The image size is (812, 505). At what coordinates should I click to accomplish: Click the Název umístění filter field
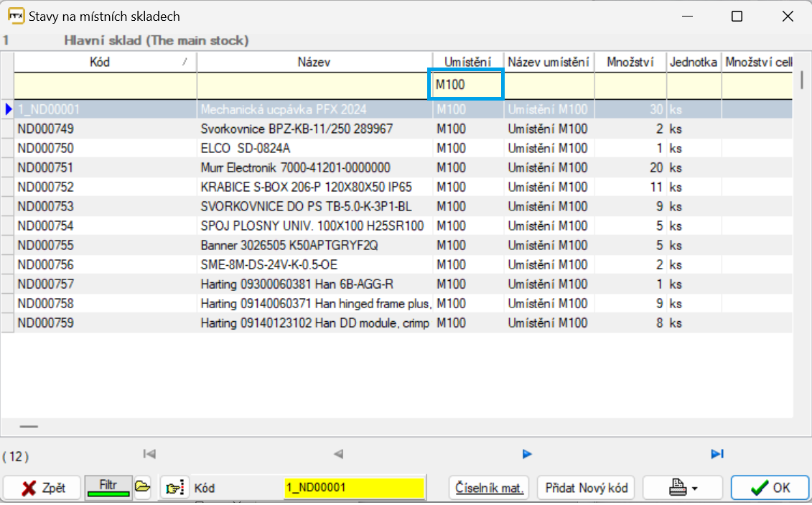pos(549,85)
